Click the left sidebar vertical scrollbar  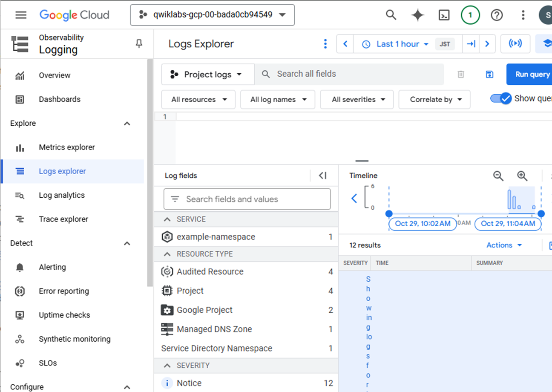[x=149, y=173]
